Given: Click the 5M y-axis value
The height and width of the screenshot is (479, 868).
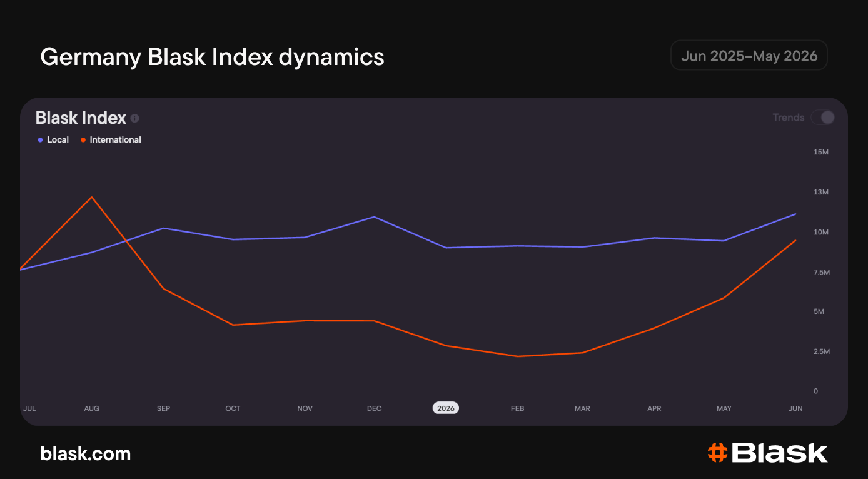Looking at the screenshot, I should [x=819, y=311].
